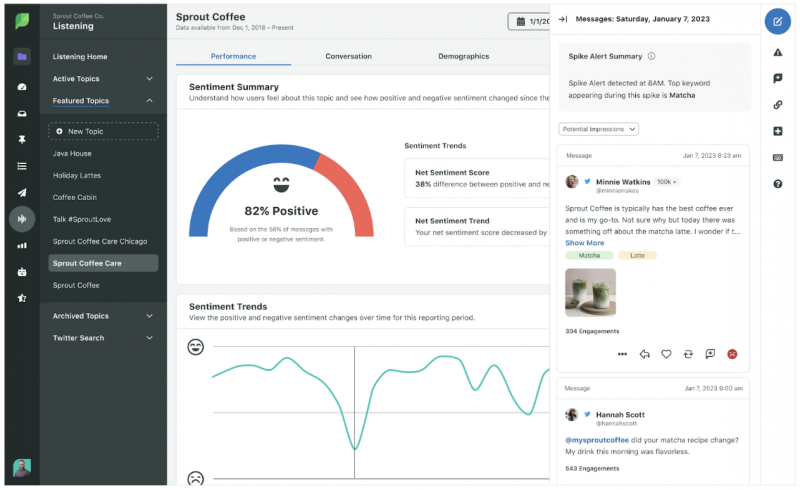Open the keyboard icon on right rail
The width and height of the screenshot is (800, 490).
click(x=778, y=158)
